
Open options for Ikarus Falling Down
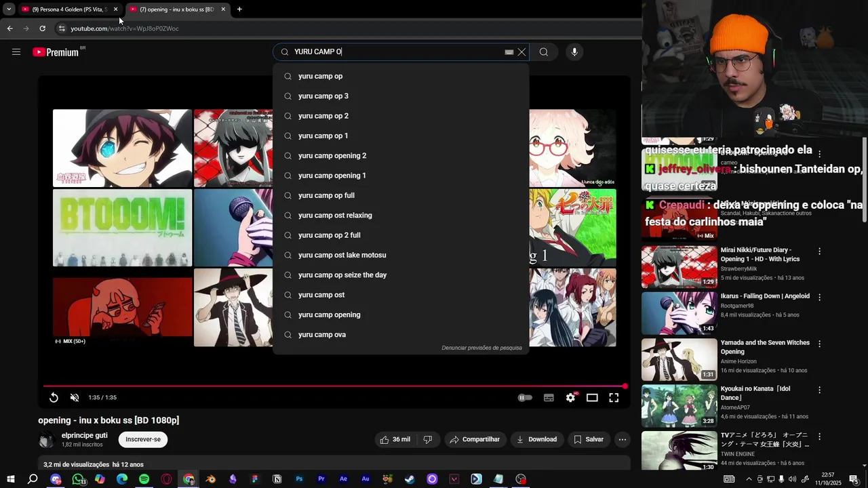point(819,298)
